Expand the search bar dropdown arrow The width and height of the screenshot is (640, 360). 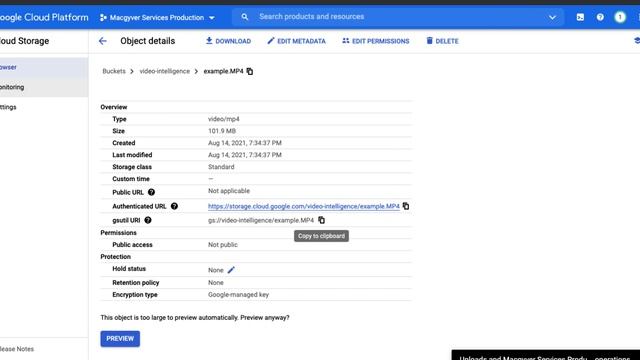552,17
